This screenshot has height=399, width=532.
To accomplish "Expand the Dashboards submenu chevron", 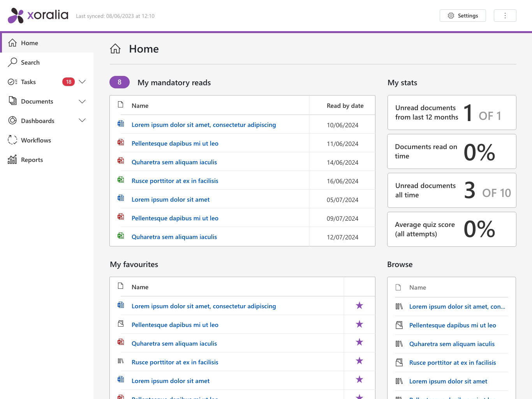I will click(x=82, y=121).
